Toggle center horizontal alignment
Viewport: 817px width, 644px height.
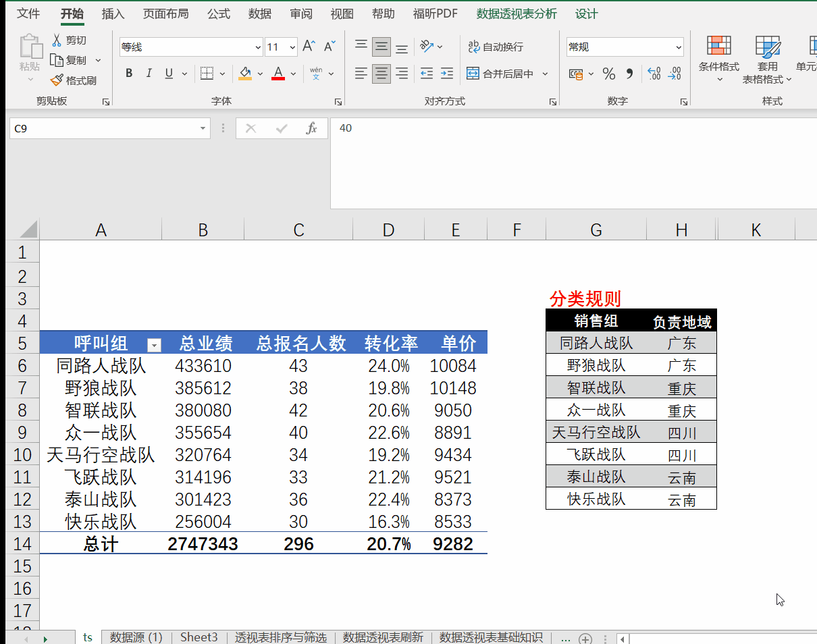point(381,74)
